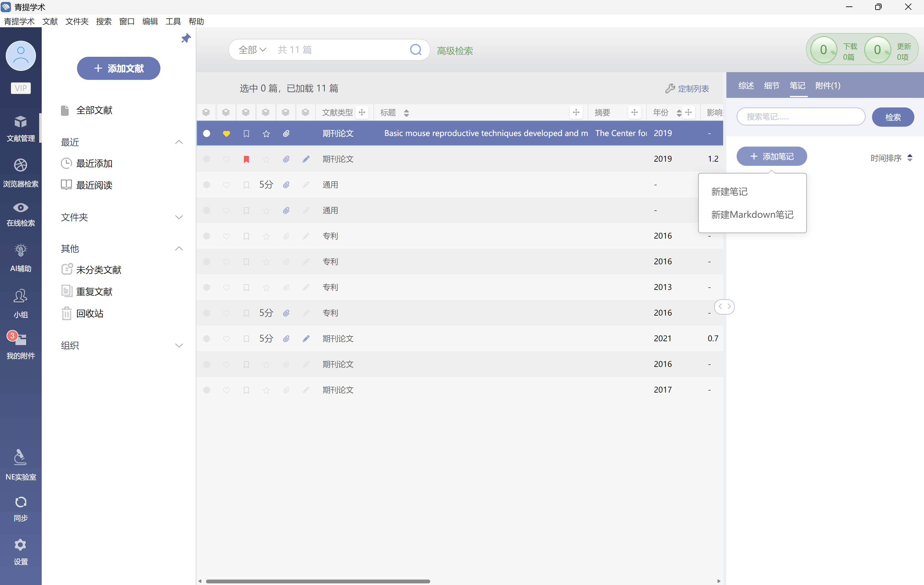Image resolution: width=924 pixels, height=585 pixels.
Task: Open the 全部 search scope dropdown
Action: (252, 50)
